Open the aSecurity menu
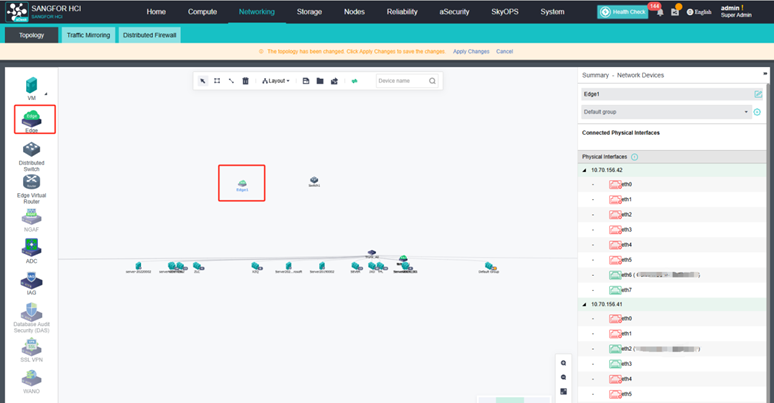 pos(454,12)
